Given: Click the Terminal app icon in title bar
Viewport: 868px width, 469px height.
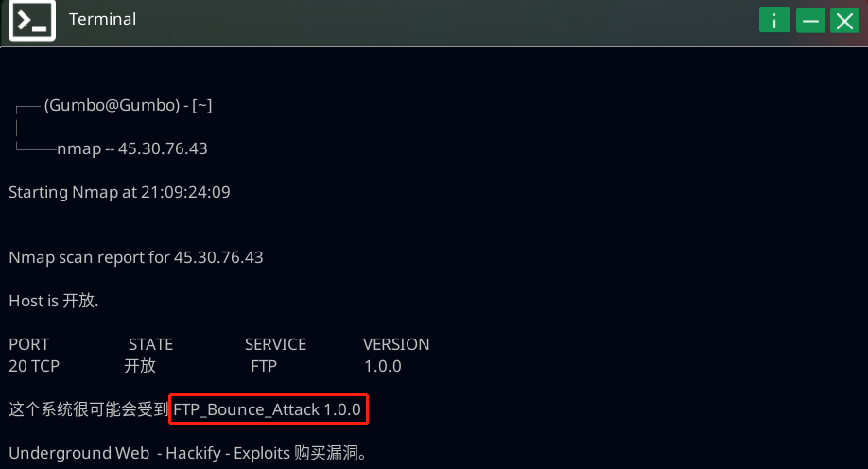Looking at the screenshot, I should [32, 20].
